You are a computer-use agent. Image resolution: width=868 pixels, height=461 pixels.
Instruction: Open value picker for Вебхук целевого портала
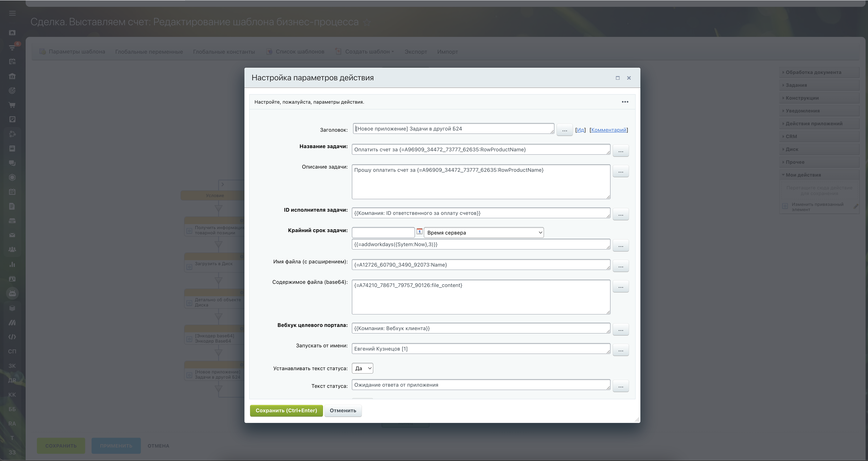click(x=620, y=330)
